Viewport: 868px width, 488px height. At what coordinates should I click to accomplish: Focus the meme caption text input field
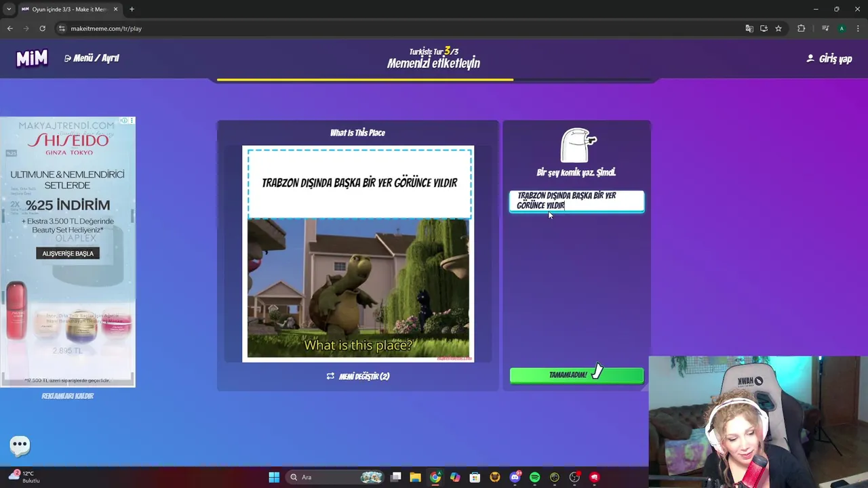tap(576, 201)
